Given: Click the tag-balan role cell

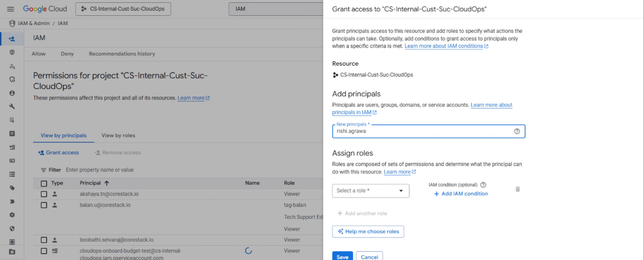Looking at the screenshot, I should [295, 205].
